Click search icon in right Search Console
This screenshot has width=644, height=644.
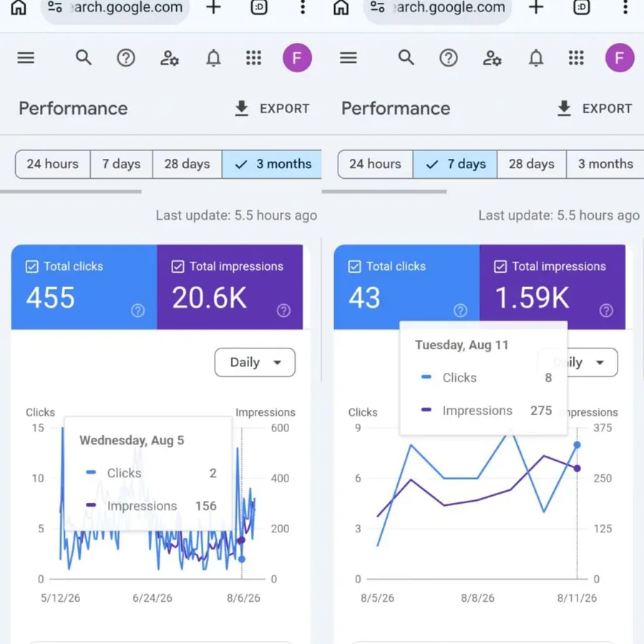[x=406, y=57]
